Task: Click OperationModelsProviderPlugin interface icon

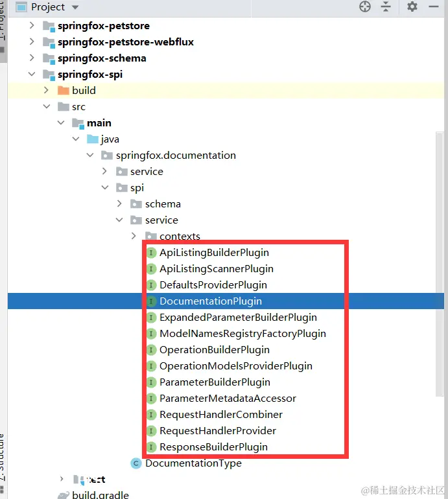Action: pyautogui.click(x=151, y=366)
